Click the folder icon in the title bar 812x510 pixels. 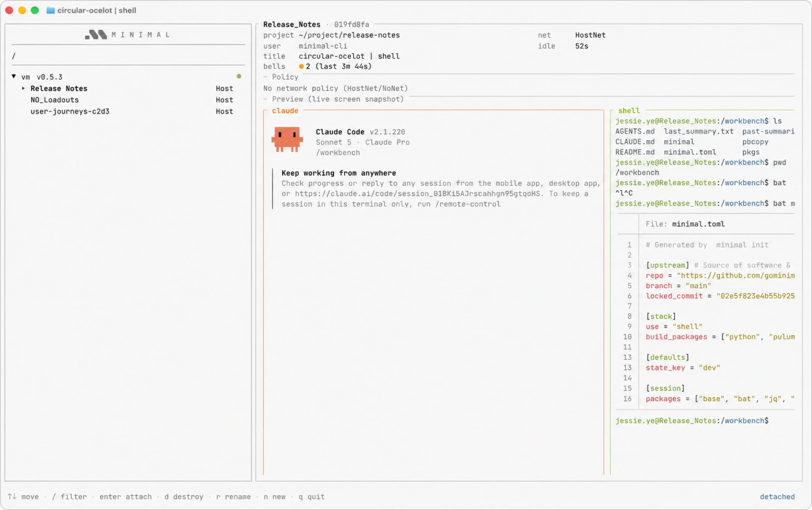[x=50, y=10]
